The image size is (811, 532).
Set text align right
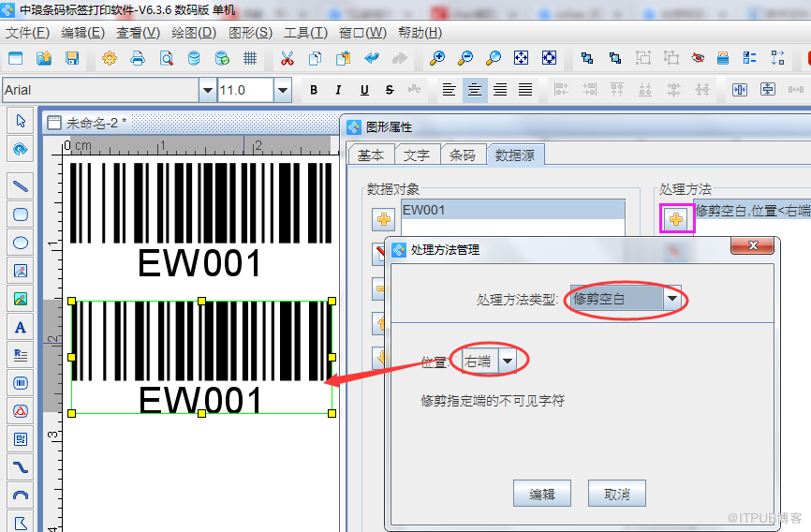(500, 90)
